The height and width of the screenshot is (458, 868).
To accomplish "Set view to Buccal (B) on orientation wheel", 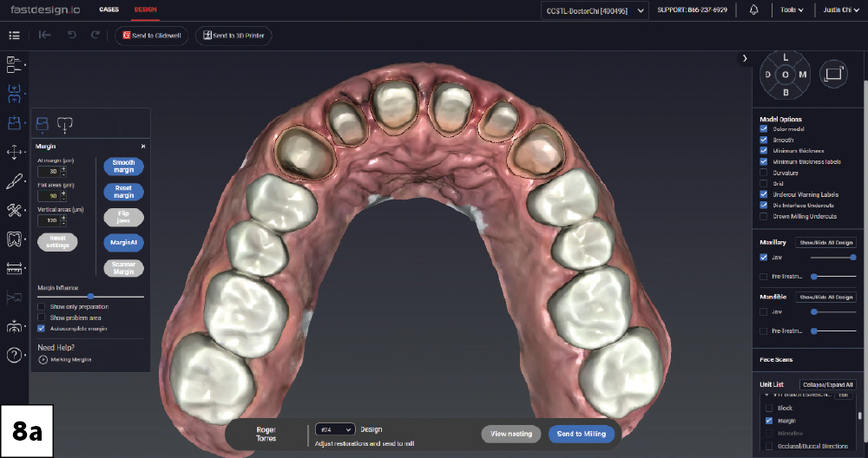I will tap(786, 92).
